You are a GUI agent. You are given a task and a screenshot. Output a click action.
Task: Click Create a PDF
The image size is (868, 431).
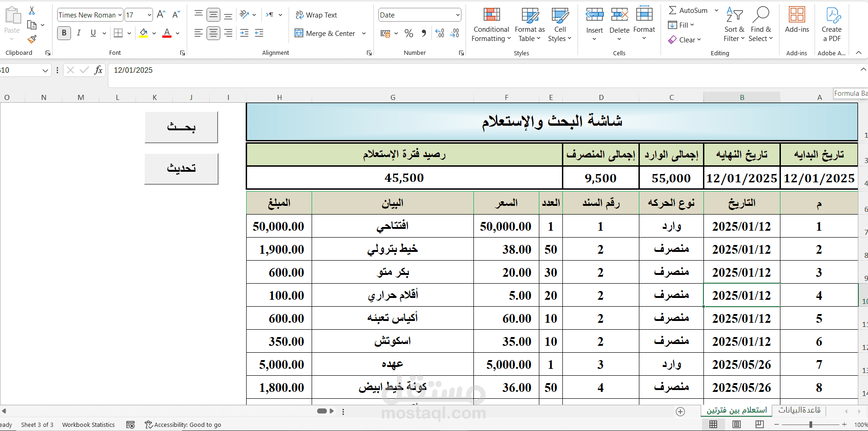[832, 25]
